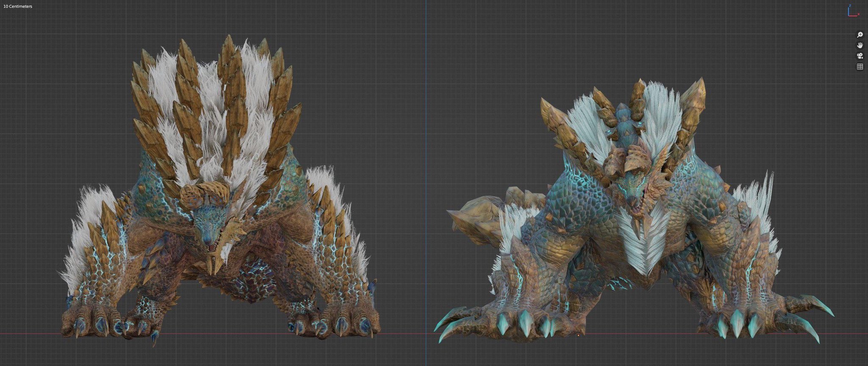Image resolution: width=868 pixels, height=366 pixels.
Task: Click the pan view hand icon
Action: 860,45
